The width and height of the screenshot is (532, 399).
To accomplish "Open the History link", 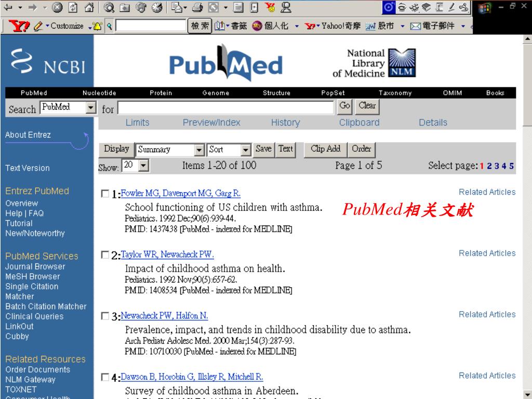I will pyautogui.click(x=285, y=123).
